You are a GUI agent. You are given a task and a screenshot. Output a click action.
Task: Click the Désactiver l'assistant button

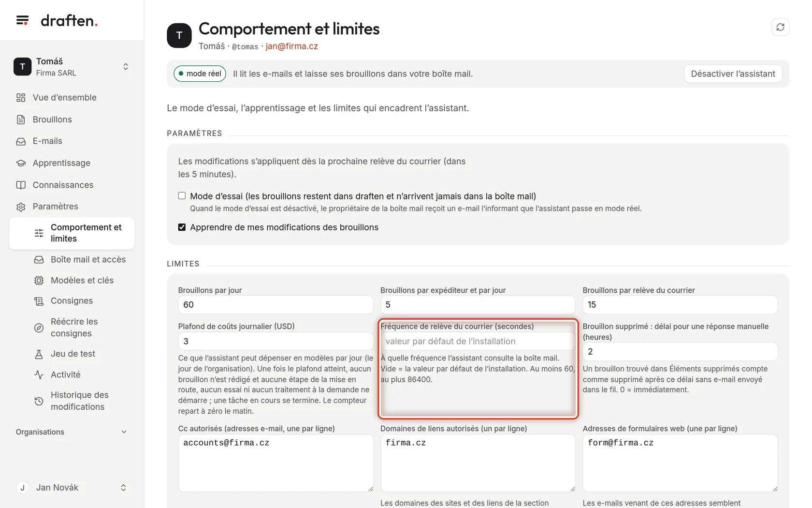(733, 74)
